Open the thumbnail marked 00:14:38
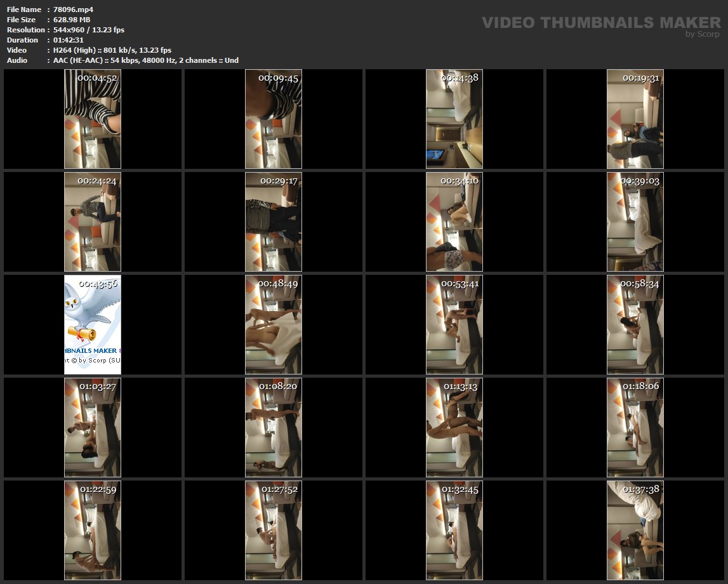The height and width of the screenshot is (584, 728). click(454, 119)
